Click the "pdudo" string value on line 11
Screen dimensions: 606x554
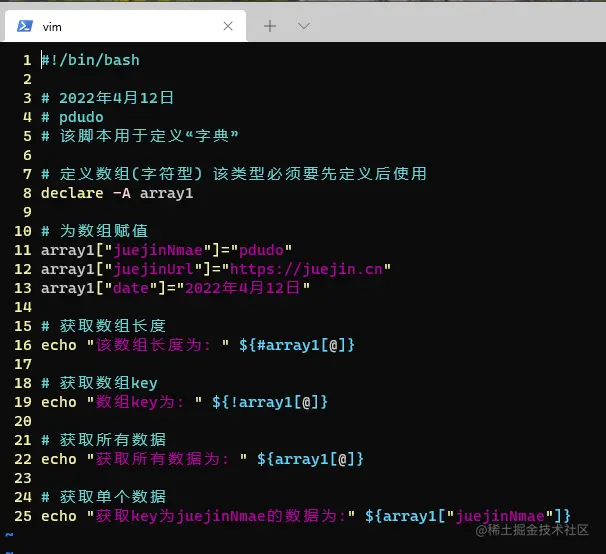pos(261,250)
